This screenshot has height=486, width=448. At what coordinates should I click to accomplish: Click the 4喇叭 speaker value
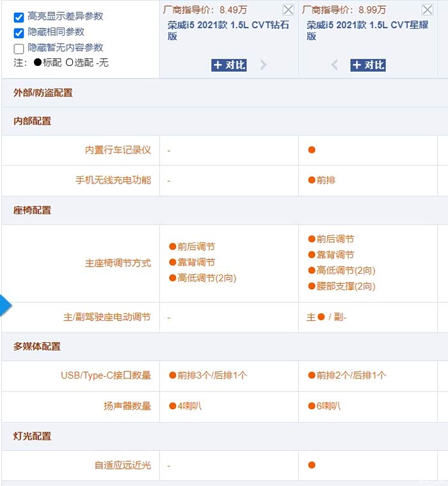pyautogui.click(x=186, y=406)
